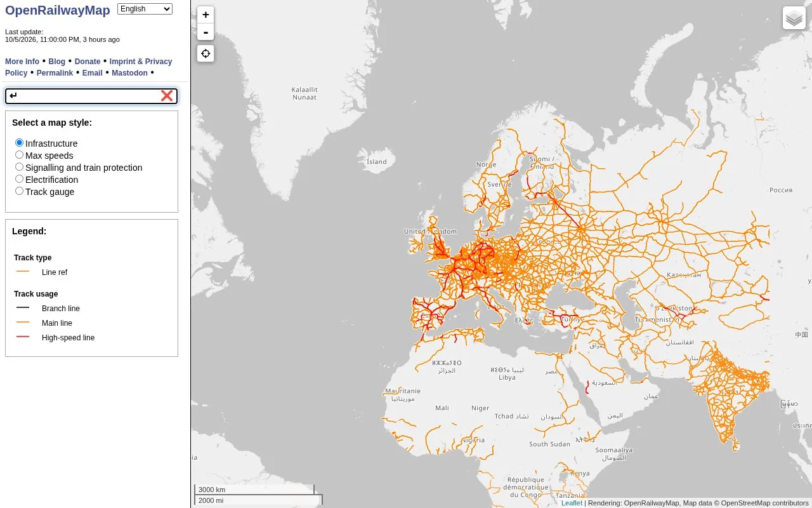Click the Ísland map label
812x508 pixels.
(377, 161)
